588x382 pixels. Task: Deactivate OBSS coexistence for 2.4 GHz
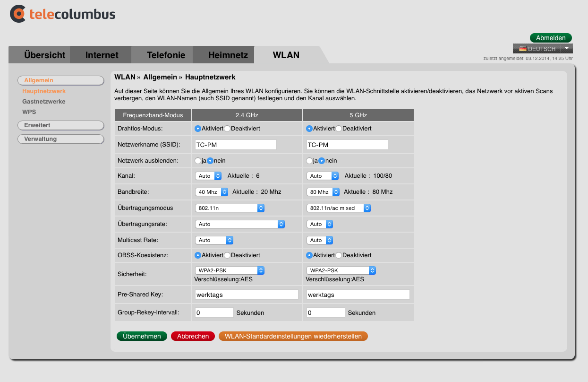coord(227,255)
